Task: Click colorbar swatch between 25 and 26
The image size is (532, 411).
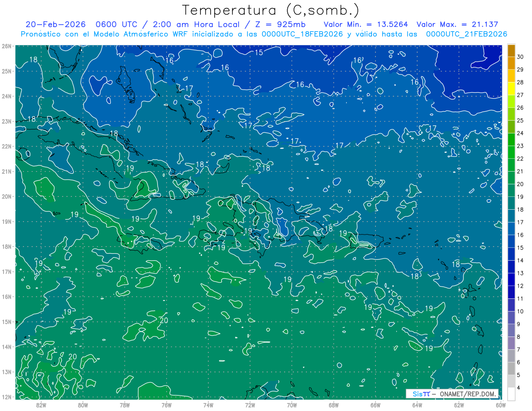Action: pyautogui.click(x=511, y=114)
